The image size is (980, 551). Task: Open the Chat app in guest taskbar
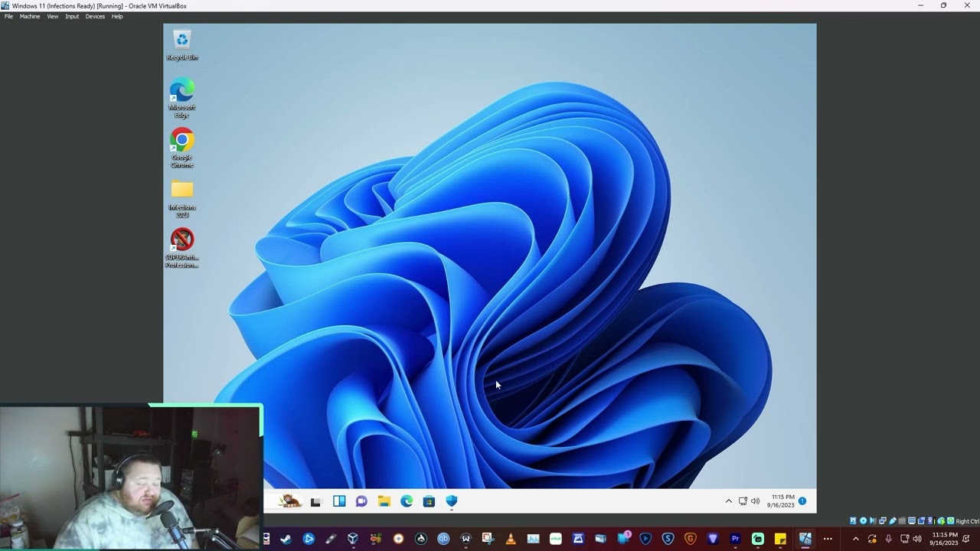(x=361, y=501)
